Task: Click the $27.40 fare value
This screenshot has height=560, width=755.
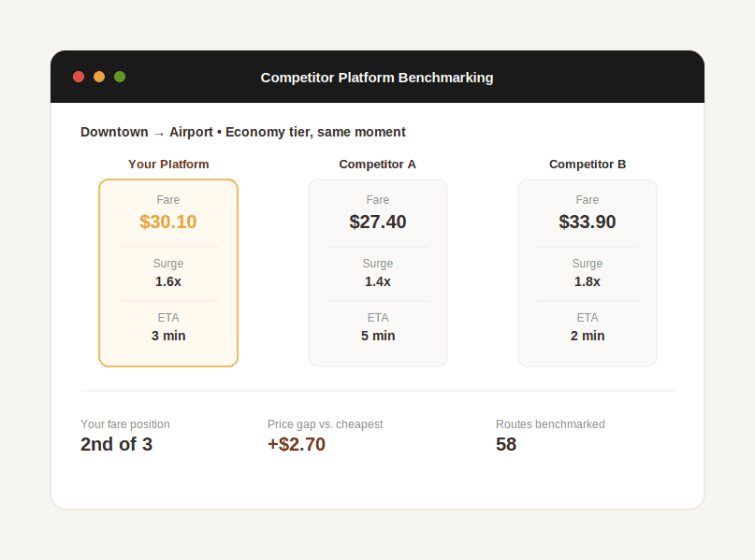Action: (x=378, y=222)
